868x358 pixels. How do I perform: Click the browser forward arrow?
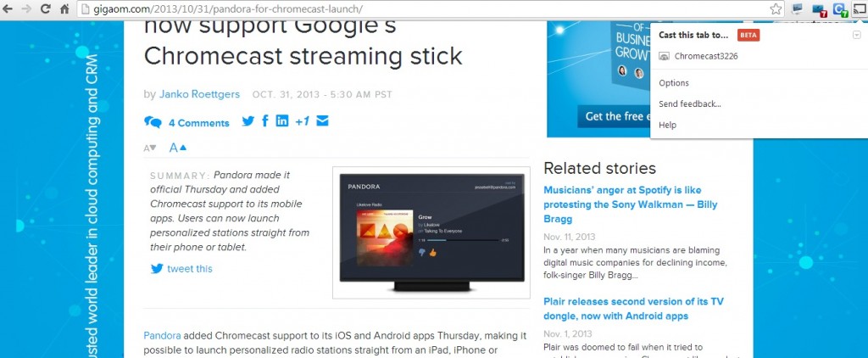tap(26, 8)
